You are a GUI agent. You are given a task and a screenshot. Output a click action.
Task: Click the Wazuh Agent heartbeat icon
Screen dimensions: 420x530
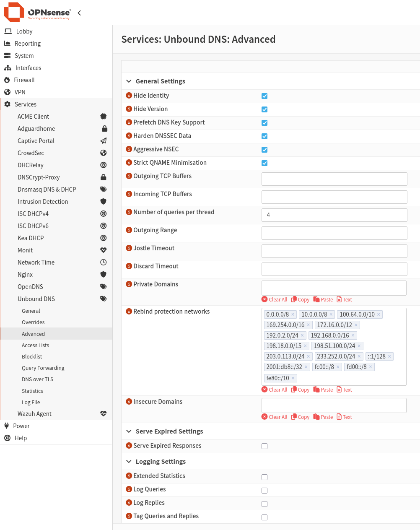coord(104,413)
